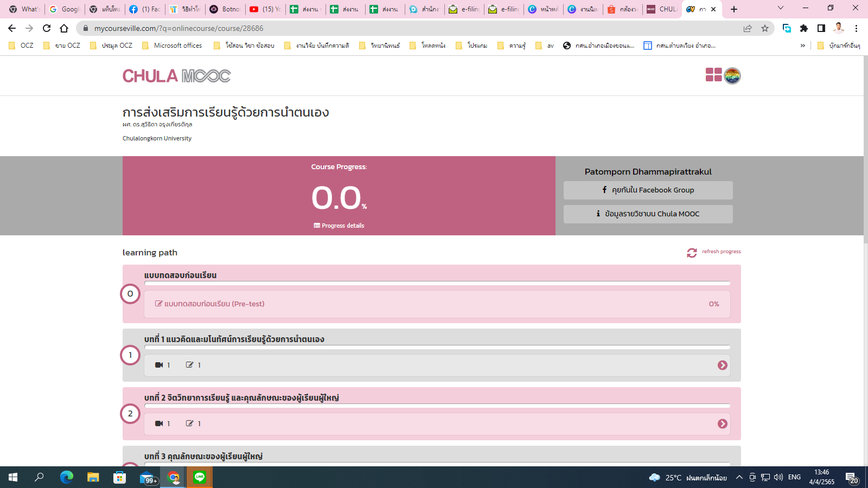868x488 pixels.
Task: Click the Patomporn Dhammapirattrakul name
Action: coord(648,172)
